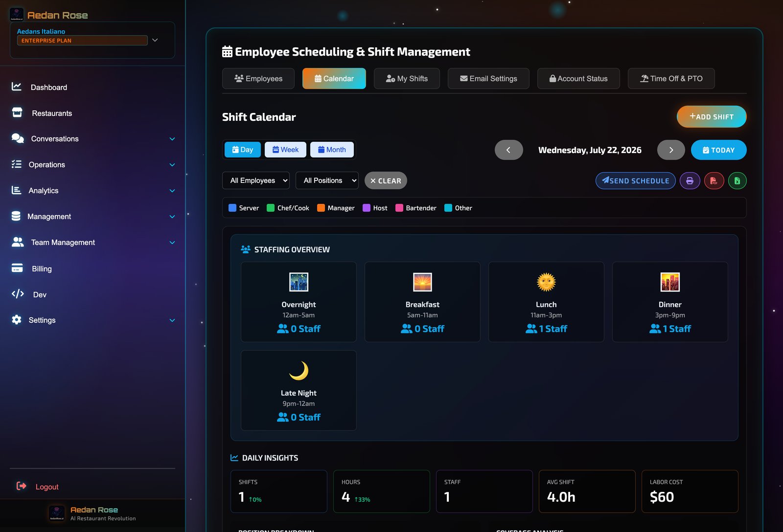
Task: Click the 'ENTERPRISE PLAN' badge
Action: pyautogui.click(x=82, y=41)
